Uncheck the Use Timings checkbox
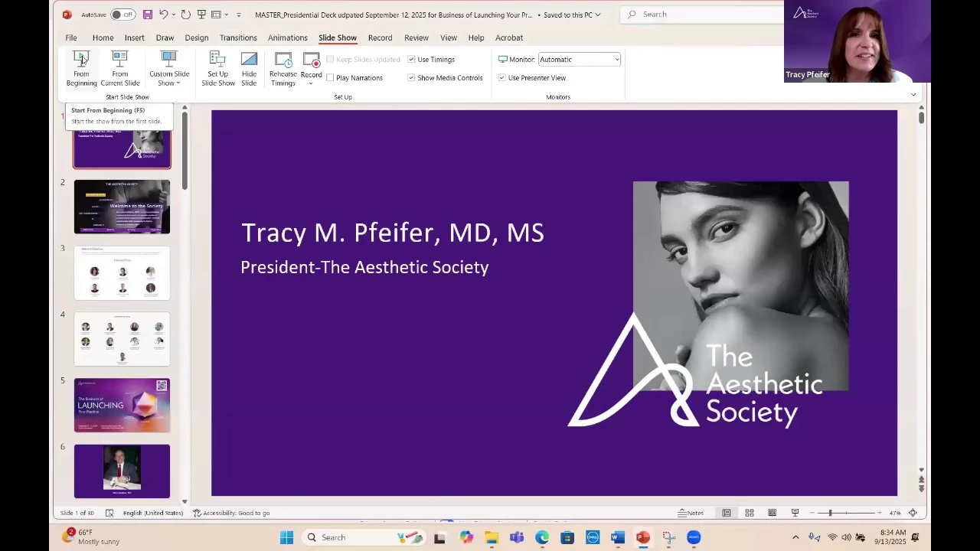980x551 pixels. pos(412,60)
